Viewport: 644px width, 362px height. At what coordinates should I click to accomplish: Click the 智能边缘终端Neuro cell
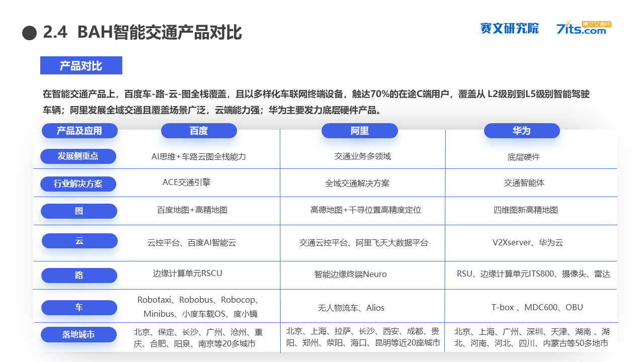[351, 274]
